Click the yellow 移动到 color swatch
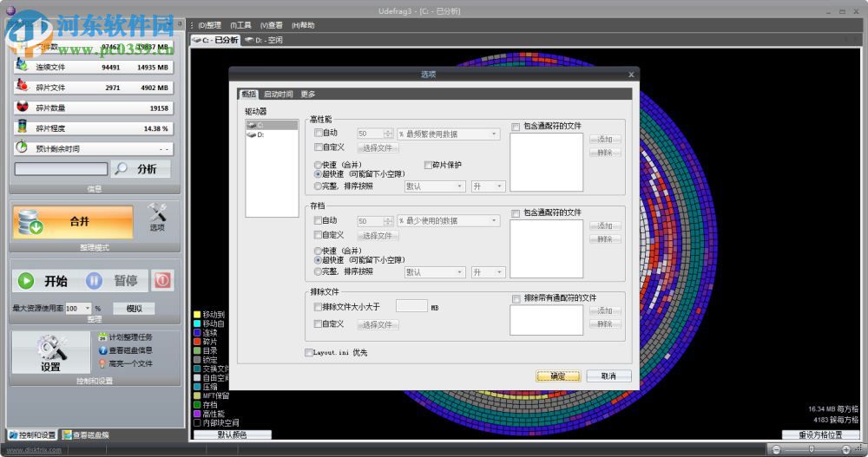The image size is (868, 457). click(196, 314)
